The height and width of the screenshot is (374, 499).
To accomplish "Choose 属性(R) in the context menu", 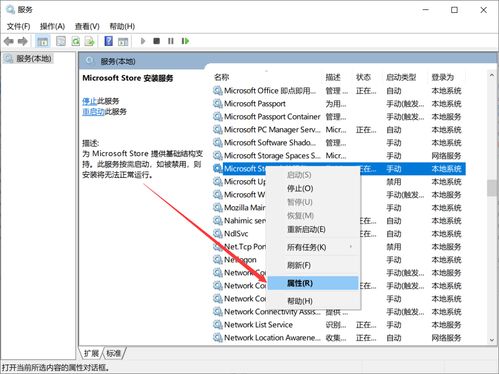I will click(313, 283).
